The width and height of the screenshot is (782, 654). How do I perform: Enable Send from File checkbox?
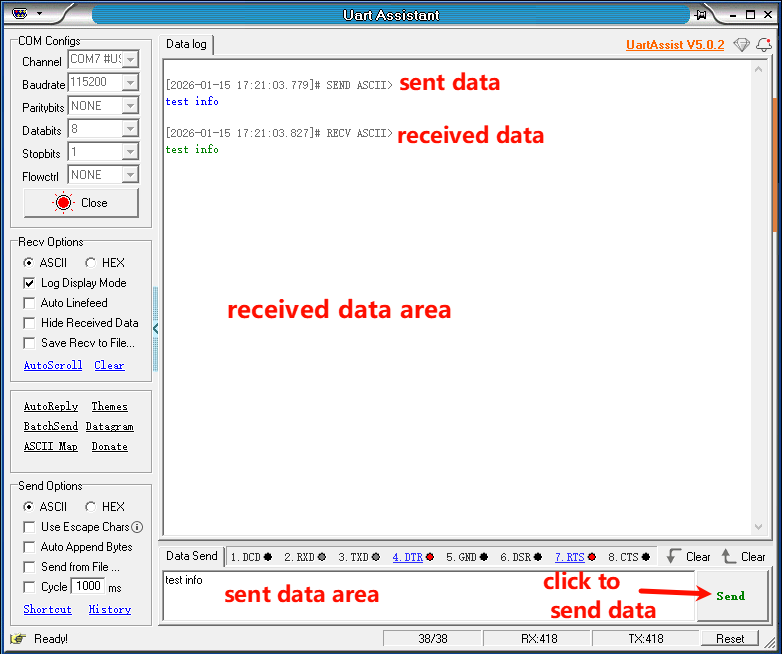29,567
